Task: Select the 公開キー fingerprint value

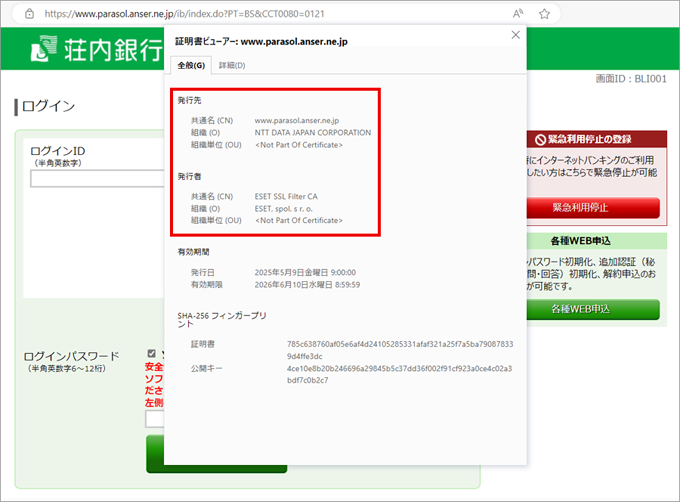Action: pyautogui.click(x=399, y=374)
